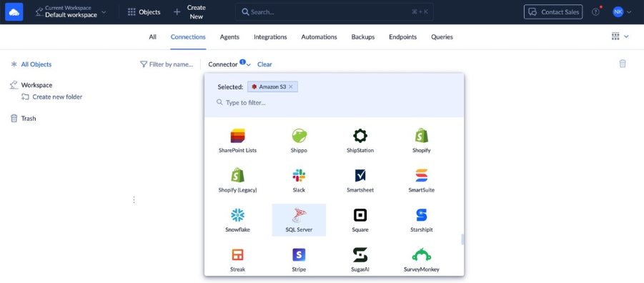Expand the Current Workspace dropdown

[x=71, y=12]
